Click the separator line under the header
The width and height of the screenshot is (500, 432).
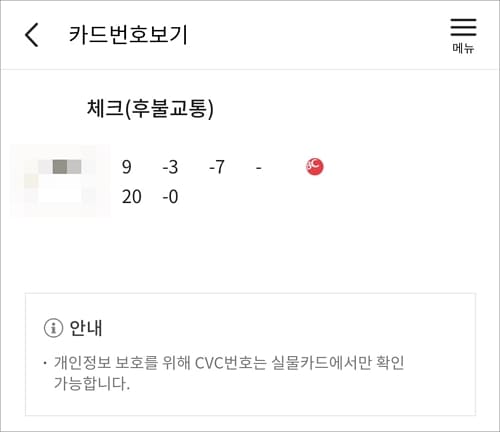[250, 69]
